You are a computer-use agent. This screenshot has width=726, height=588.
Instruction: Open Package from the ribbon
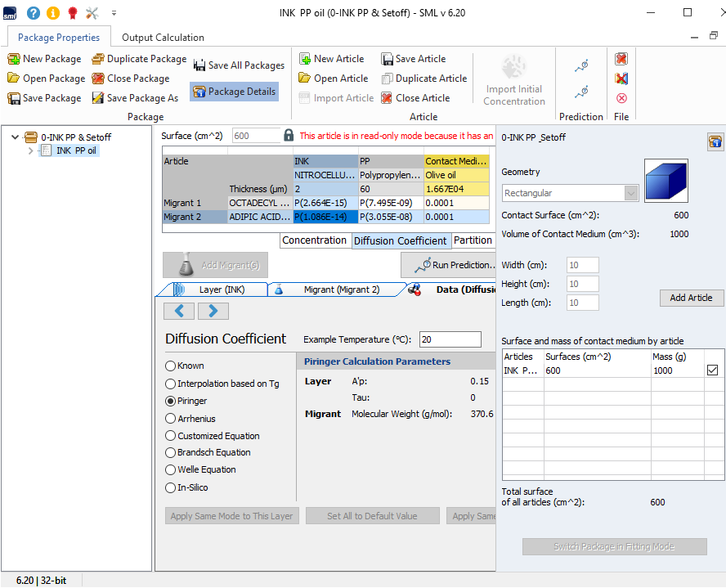coord(47,79)
